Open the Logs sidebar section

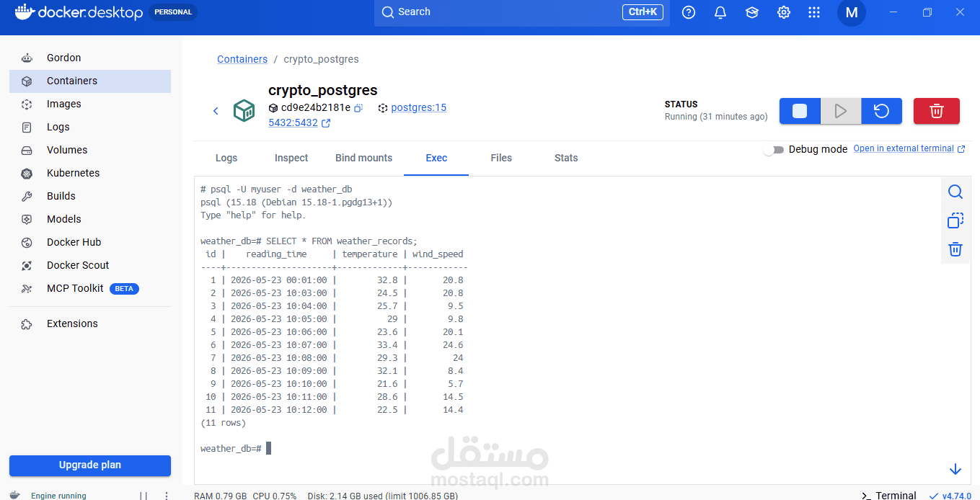(x=90, y=127)
